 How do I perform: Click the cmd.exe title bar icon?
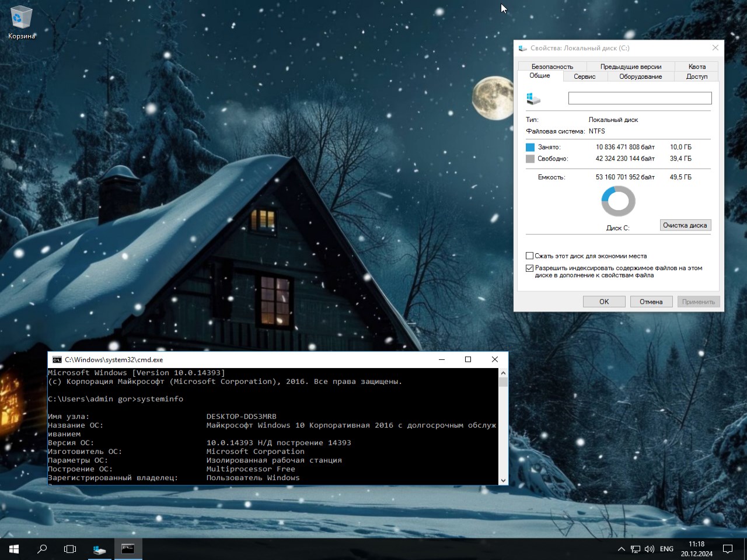(57, 360)
